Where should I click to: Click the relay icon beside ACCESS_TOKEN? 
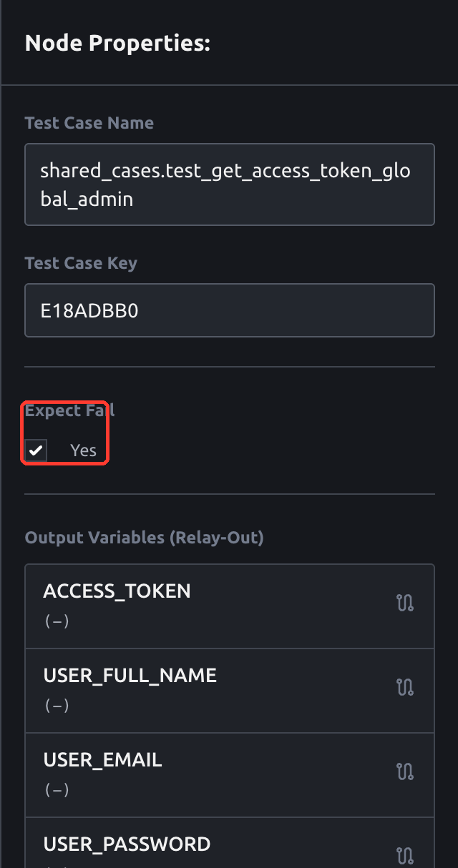[x=405, y=603]
